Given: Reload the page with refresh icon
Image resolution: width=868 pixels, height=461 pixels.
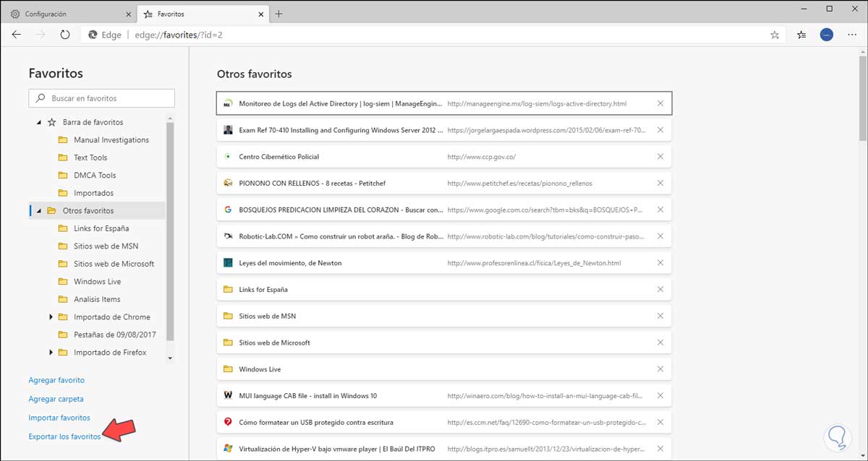Looking at the screenshot, I should click(65, 34).
